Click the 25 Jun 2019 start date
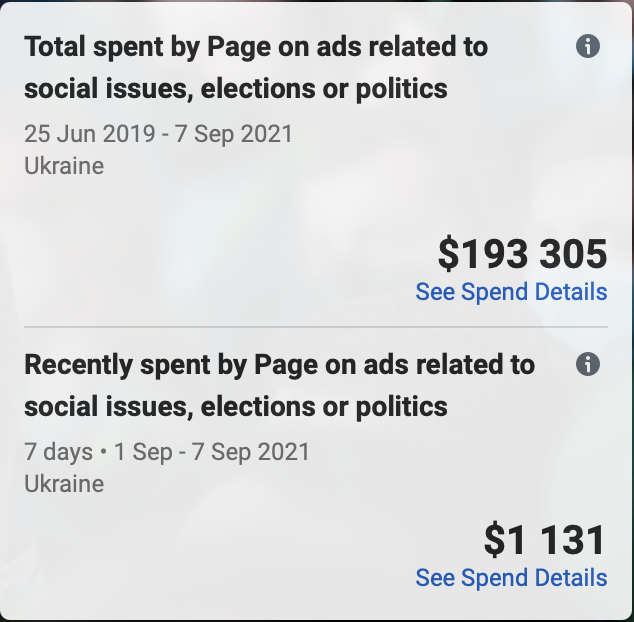This screenshot has height=622, width=634. click(x=90, y=133)
